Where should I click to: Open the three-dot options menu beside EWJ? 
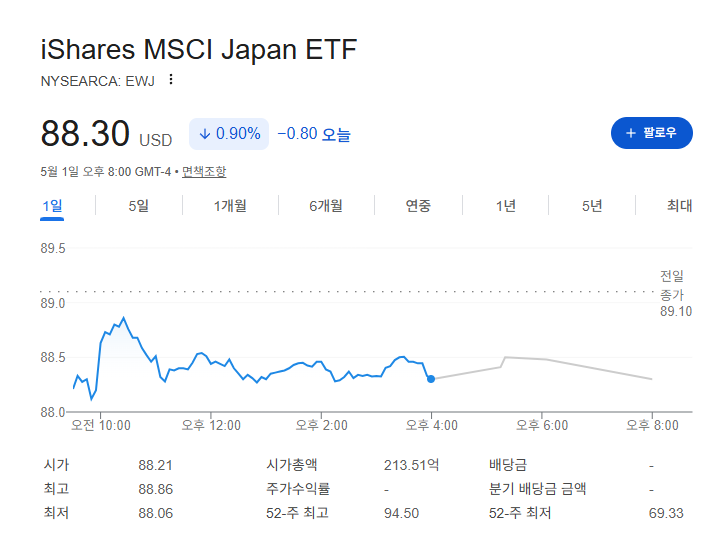tap(171, 80)
